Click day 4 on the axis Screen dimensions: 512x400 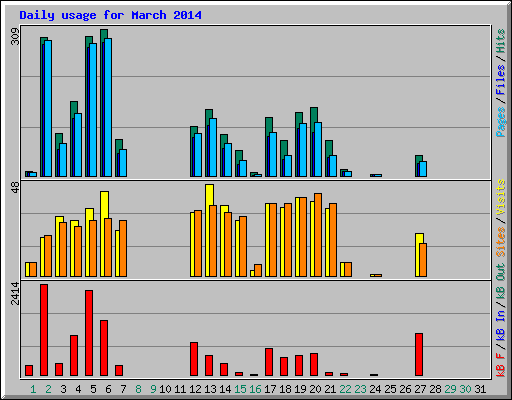[x=78, y=389]
